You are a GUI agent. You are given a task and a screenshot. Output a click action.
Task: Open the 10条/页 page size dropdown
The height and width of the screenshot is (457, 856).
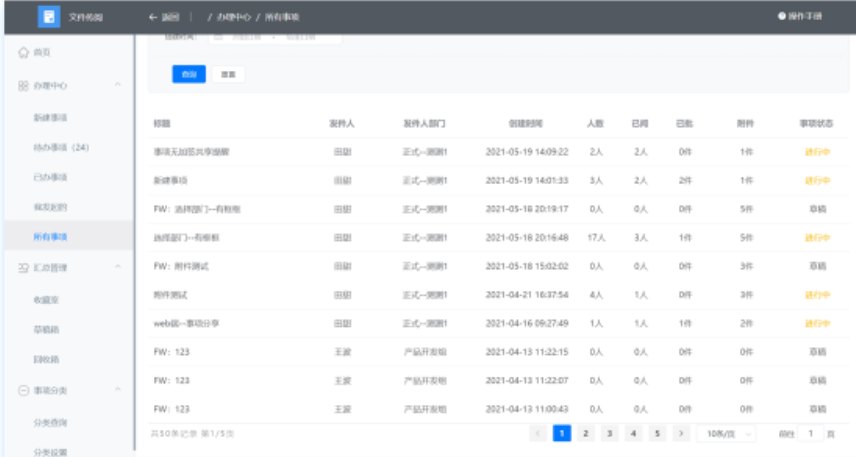tap(727, 434)
